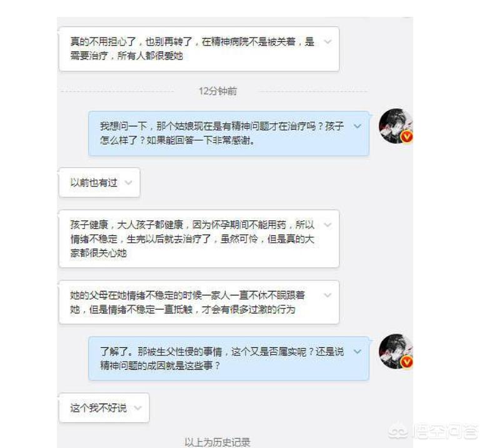Click the message beginning 她的父母在她情绪不稳定
Image resolution: width=487 pixels, height=448 pixels.
199,302
